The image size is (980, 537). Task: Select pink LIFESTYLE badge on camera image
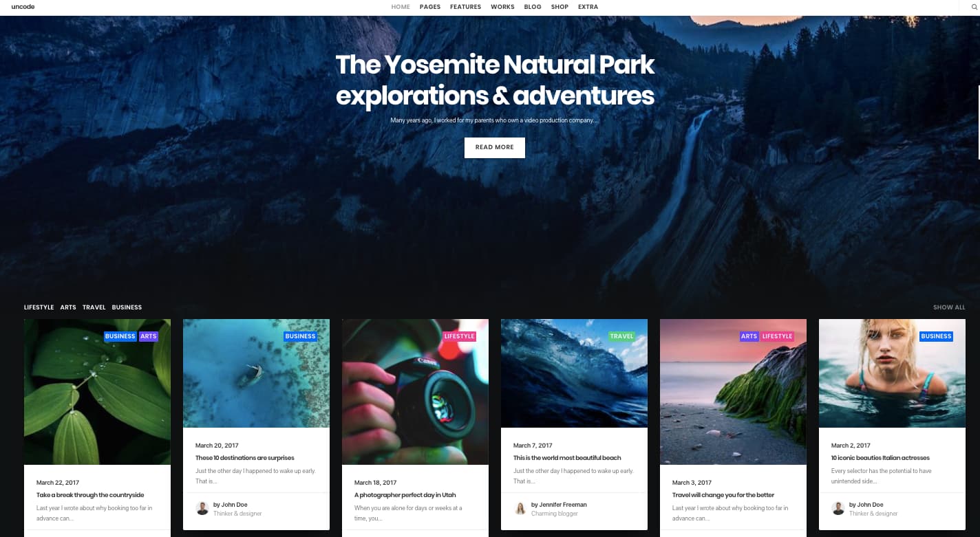tap(459, 336)
